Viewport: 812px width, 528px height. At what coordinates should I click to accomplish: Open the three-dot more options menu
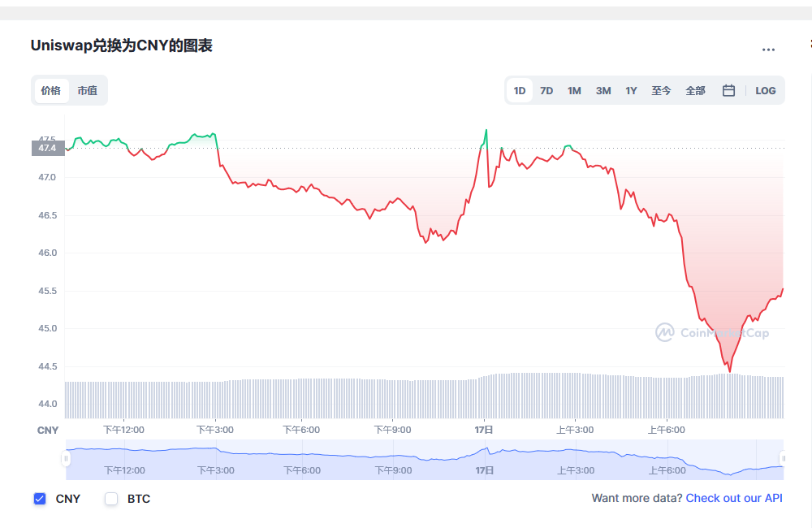[768, 50]
